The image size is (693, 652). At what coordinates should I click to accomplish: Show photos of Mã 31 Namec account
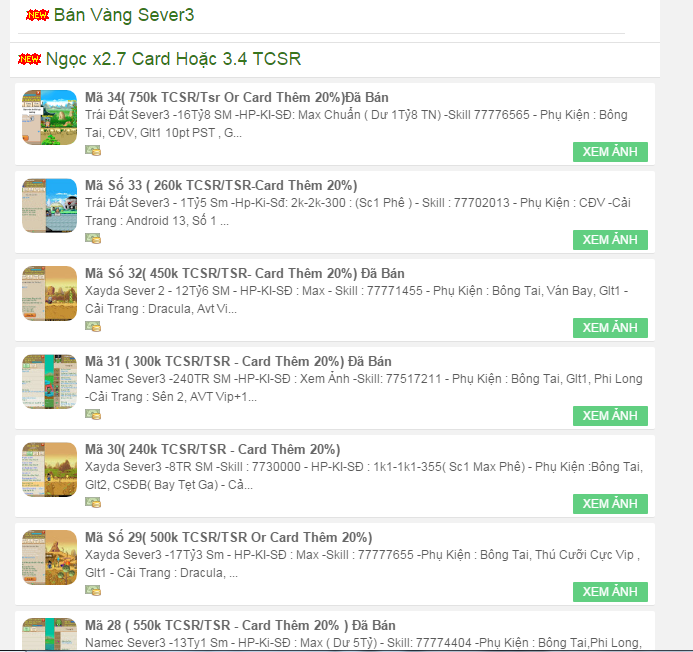(610, 416)
